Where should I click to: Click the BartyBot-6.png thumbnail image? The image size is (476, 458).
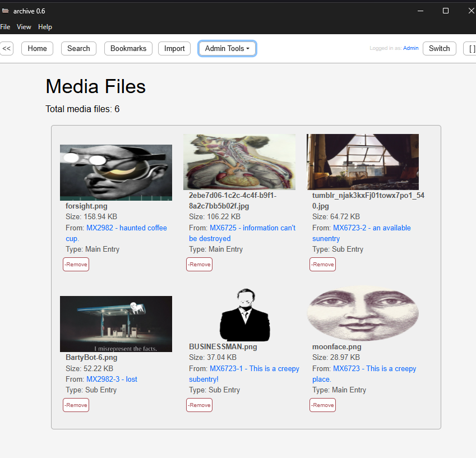pyautogui.click(x=115, y=323)
